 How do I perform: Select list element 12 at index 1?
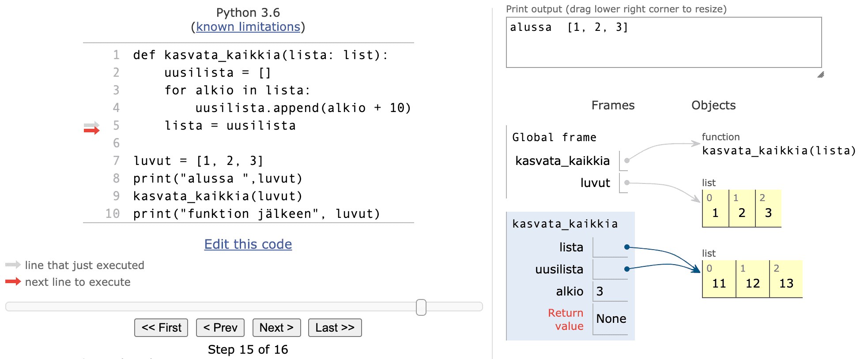click(752, 284)
